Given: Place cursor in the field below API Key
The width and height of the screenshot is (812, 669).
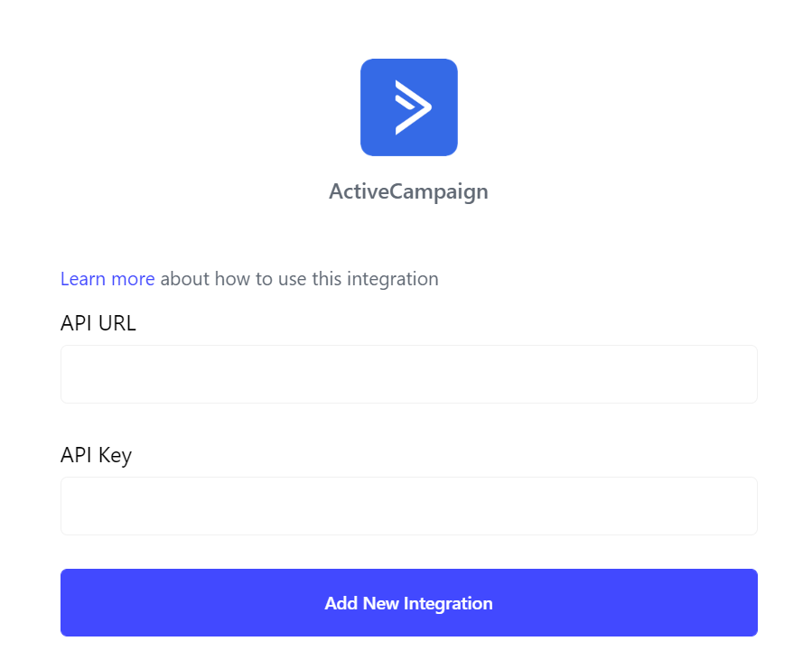Looking at the screenshot, I should (x=408, y=506).
